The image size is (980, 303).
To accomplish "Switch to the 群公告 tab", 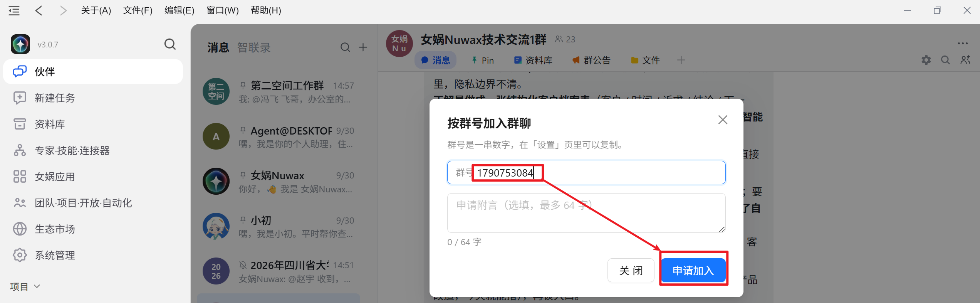I will tap(591, 60).
